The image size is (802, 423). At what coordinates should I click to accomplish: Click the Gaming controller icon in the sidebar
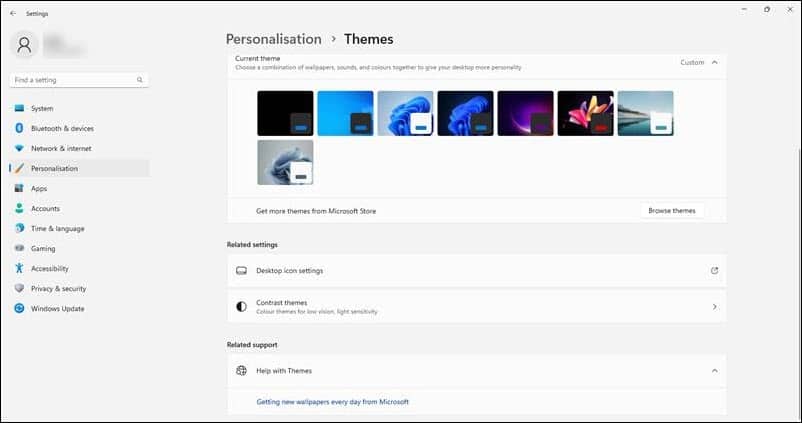click(x=19, y=248)
